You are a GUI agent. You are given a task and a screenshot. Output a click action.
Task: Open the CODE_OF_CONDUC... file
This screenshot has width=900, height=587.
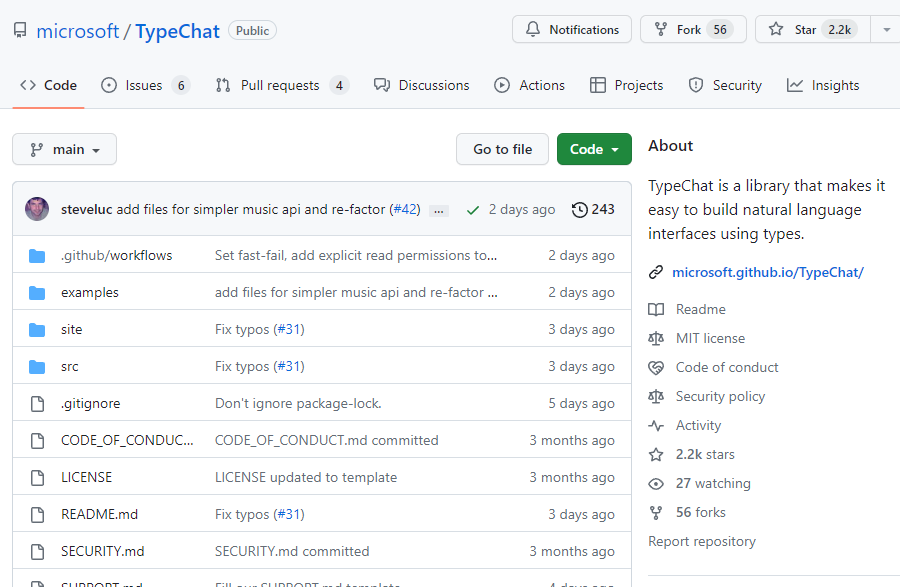point(127,441)
